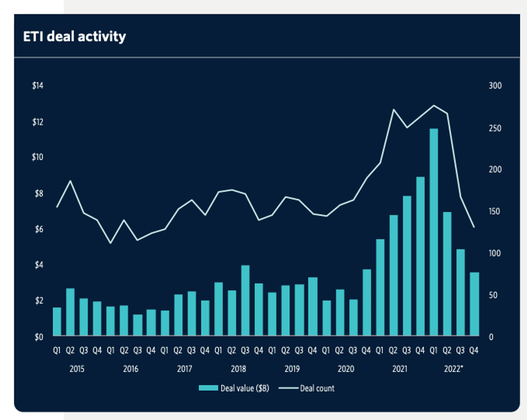Click the Deal value ($B) legend swatch
The width and height of the screenshot is (527, 420).
click(x=208, y=388)
